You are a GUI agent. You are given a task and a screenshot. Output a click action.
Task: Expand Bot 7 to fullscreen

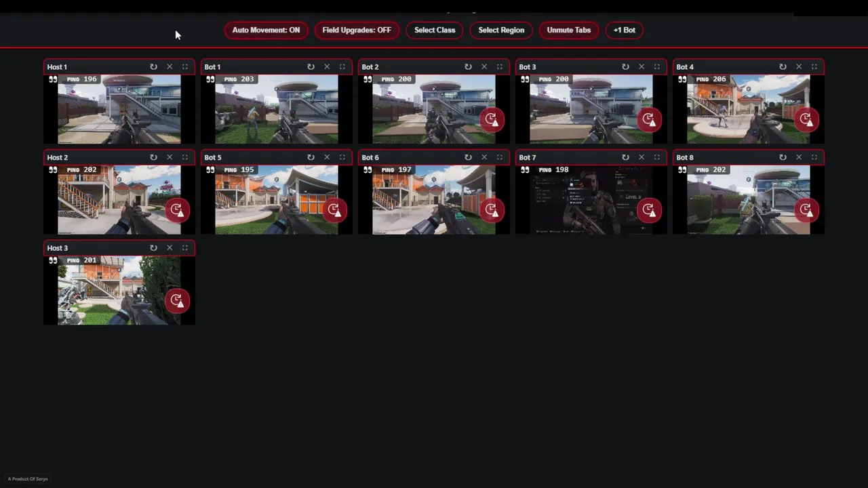[x=657, y=157]
